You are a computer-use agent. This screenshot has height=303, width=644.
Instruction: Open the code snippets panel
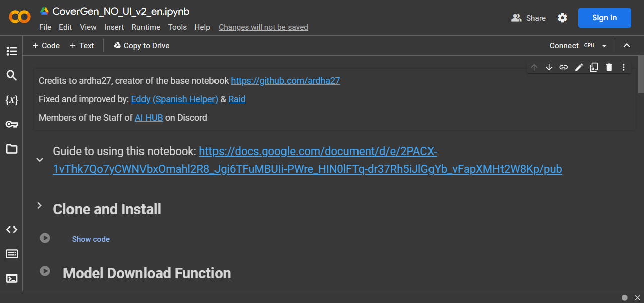click(11, 230)
